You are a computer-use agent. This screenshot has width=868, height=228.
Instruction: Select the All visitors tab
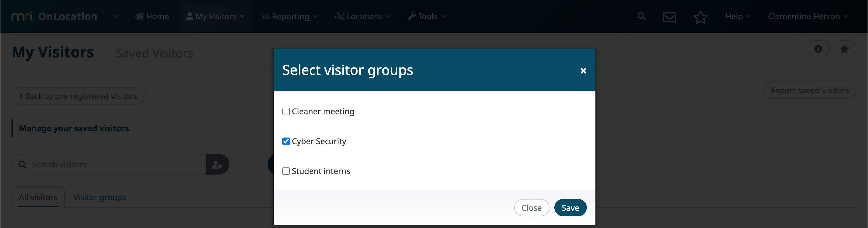coord(38,197)
